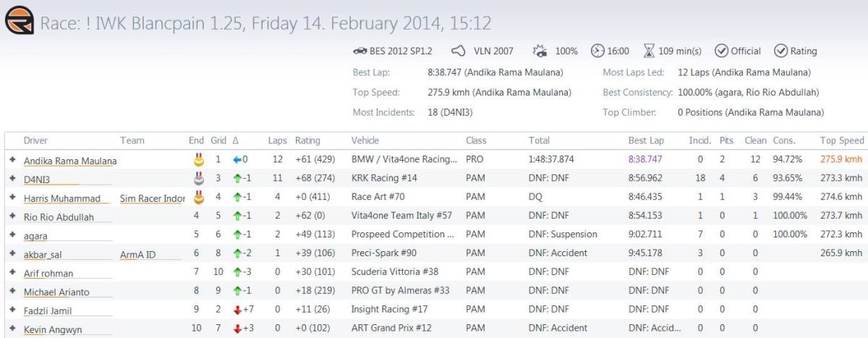Click the track icon next to VLN 2007
Screen dimensions: 868x338
458,51
